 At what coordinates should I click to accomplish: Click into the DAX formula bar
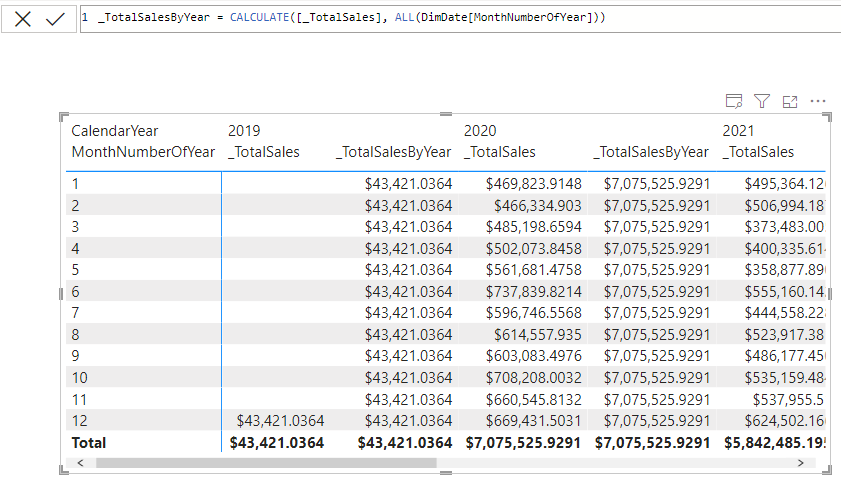coord(460,19)
